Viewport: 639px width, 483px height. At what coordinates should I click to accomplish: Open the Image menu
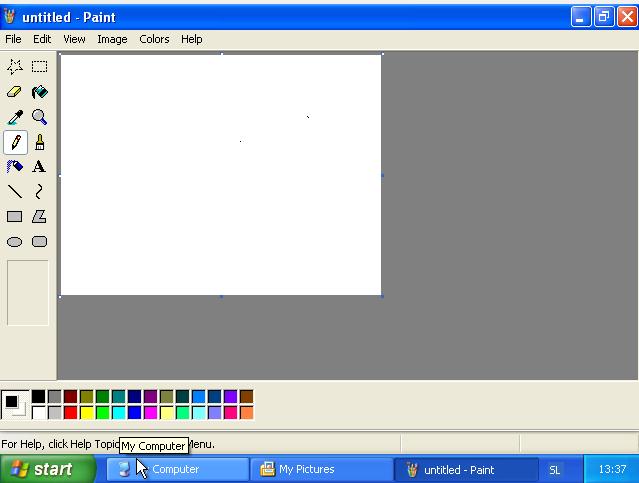pos(112,39)
